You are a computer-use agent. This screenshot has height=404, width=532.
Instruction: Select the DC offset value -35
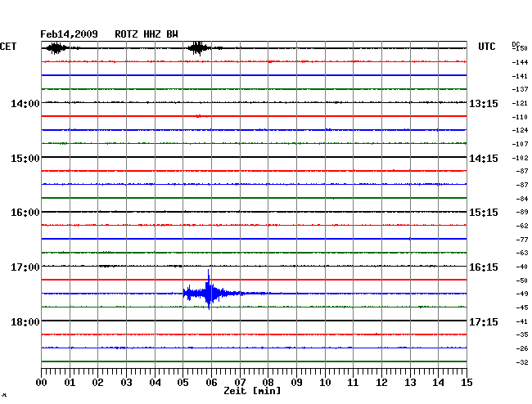point(522,334)
